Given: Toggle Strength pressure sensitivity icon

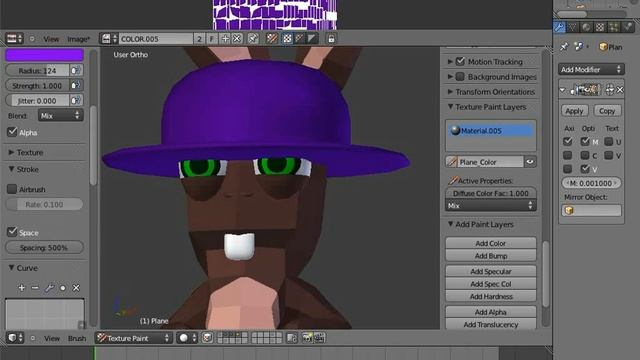Looking at the screenshot, I should pyautogui.click(x=76, y=85).
